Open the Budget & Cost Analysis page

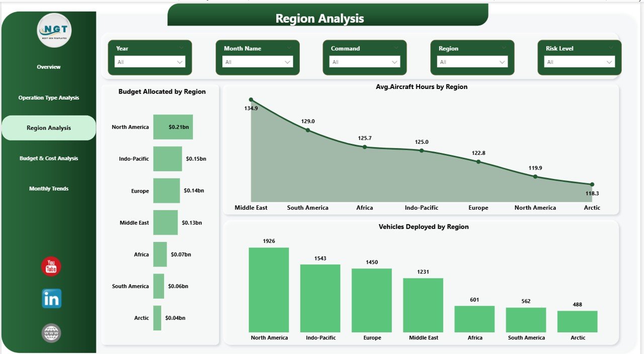point(48,158)
